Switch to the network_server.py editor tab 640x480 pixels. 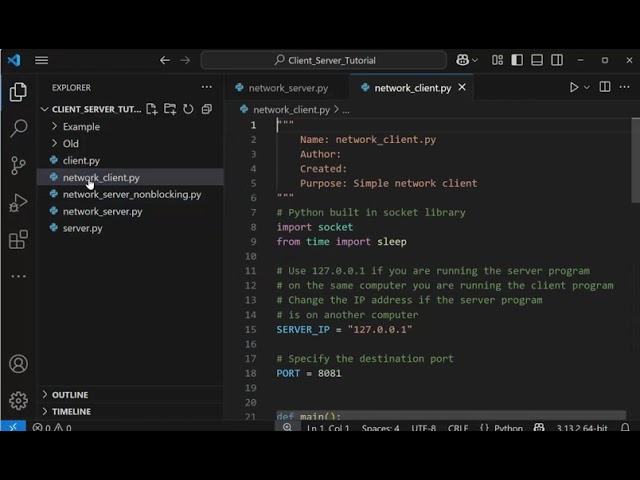287,88
